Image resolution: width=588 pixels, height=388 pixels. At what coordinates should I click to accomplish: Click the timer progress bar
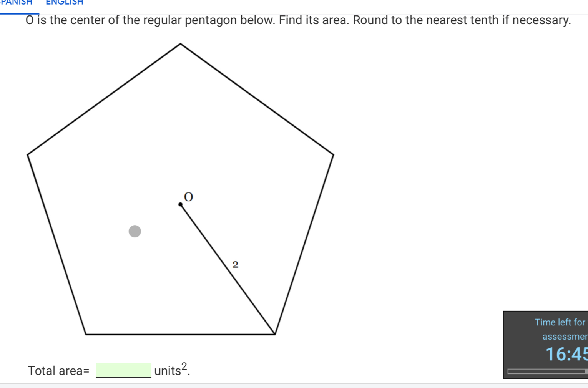point(547,371)
